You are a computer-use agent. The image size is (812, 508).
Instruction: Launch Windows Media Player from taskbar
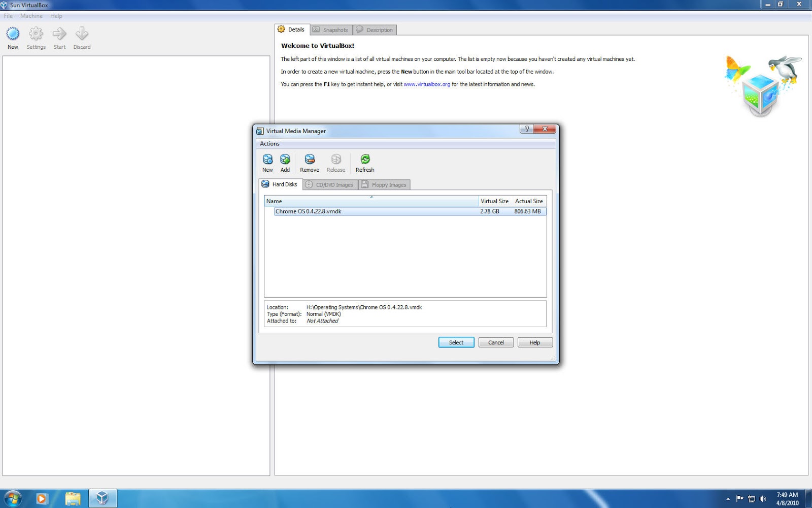(42, 499)
